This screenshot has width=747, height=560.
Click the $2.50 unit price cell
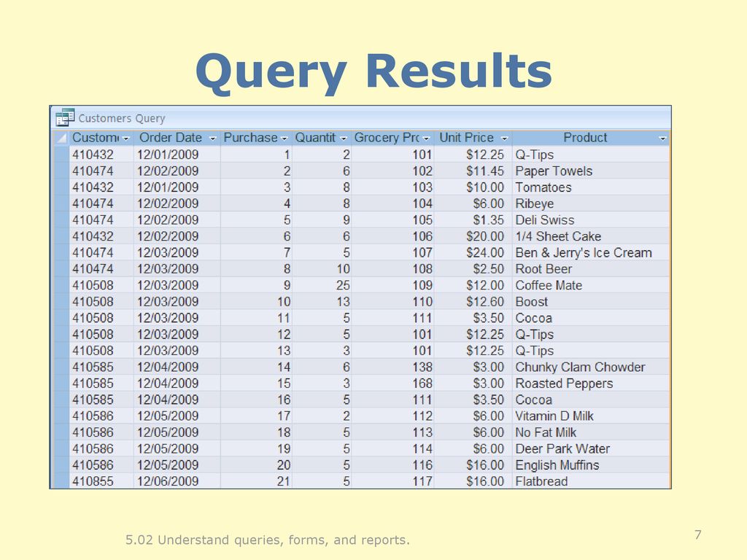[x=473, y=269]
